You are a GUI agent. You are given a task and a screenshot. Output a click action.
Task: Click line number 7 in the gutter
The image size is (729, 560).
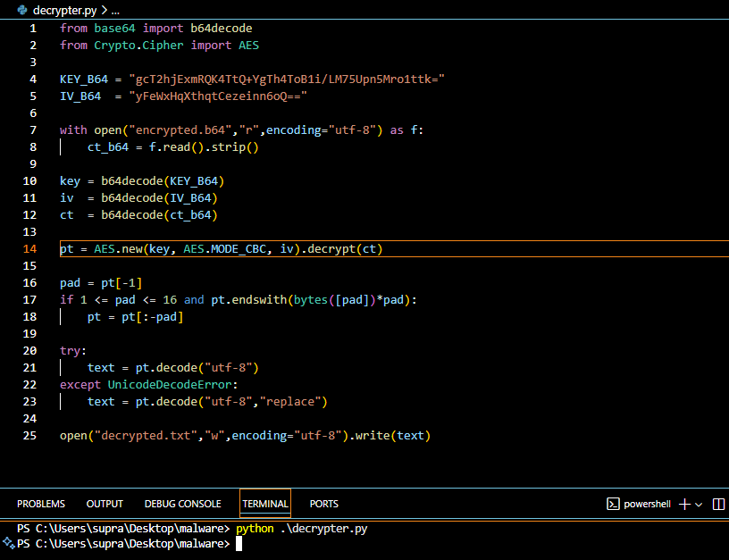[x=33, y=130]
